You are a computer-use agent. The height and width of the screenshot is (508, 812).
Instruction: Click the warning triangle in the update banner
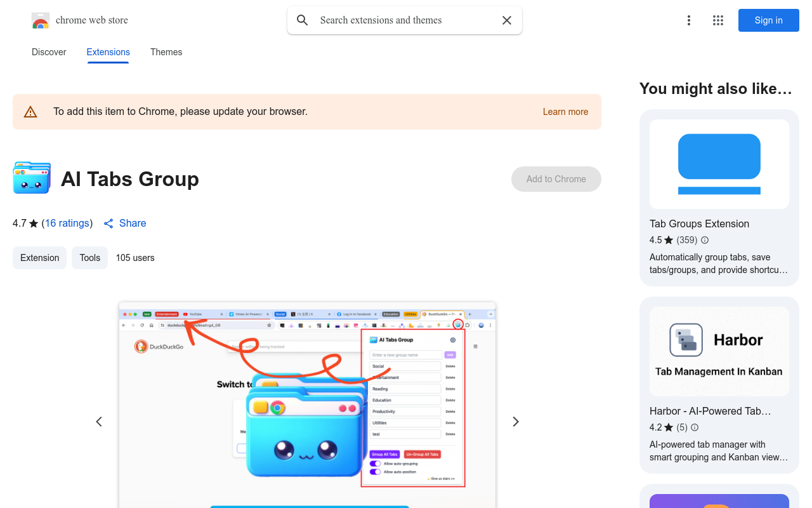(30, 111)
